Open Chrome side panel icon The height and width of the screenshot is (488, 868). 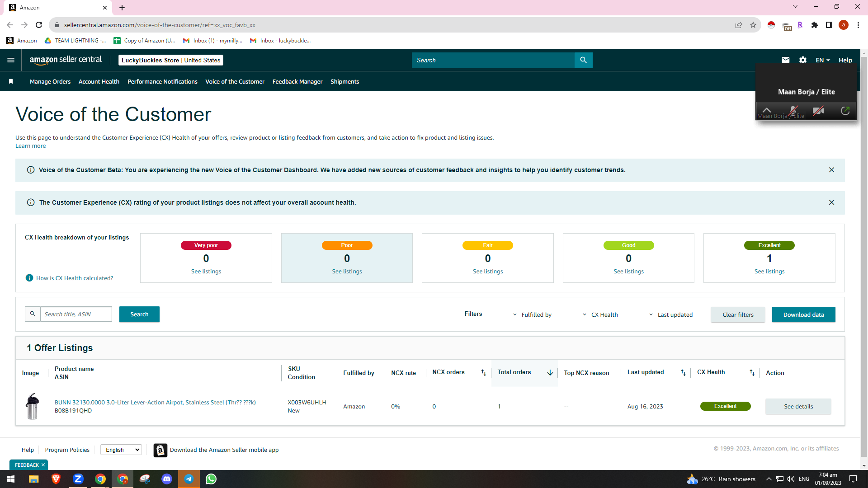pyautogui.click(x=829, y=25)
